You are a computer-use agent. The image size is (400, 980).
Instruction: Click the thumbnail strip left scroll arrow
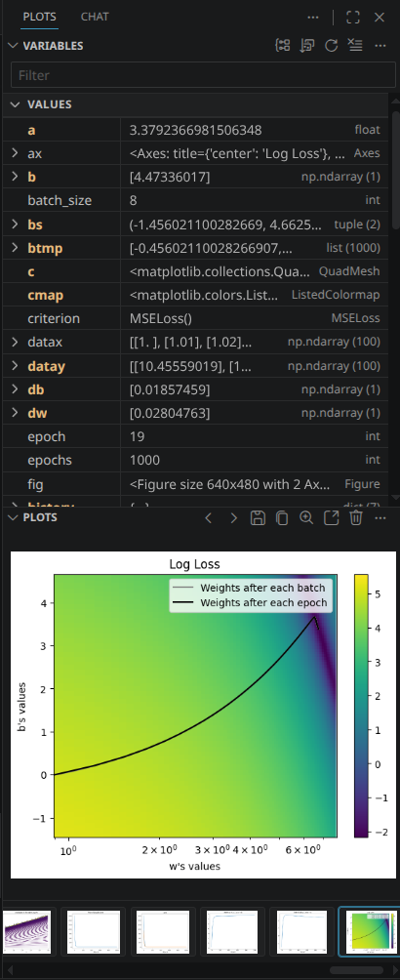pos(12,969)
